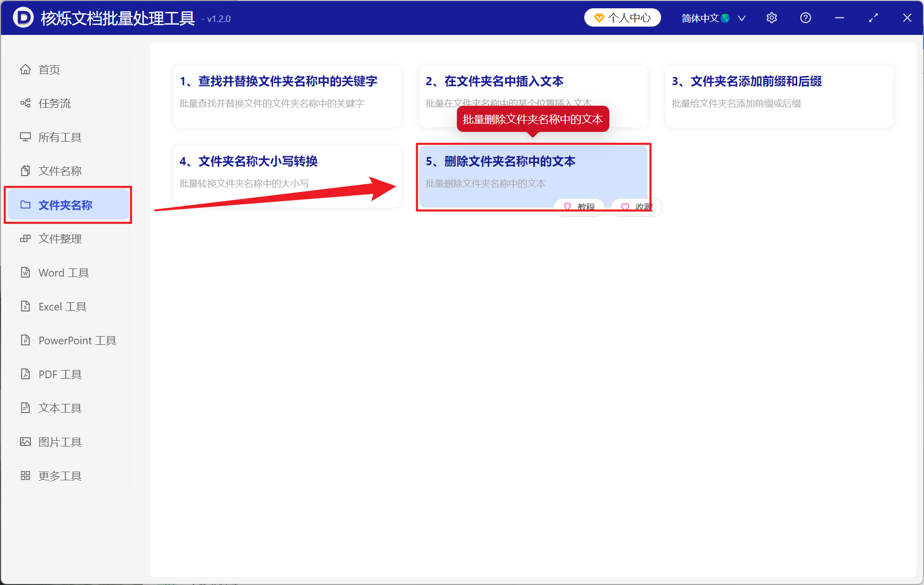The width and height of the screenshot is (924, 585).
Task: Select the 文本工具 text tools icon
Action: (x=26, y=407)
